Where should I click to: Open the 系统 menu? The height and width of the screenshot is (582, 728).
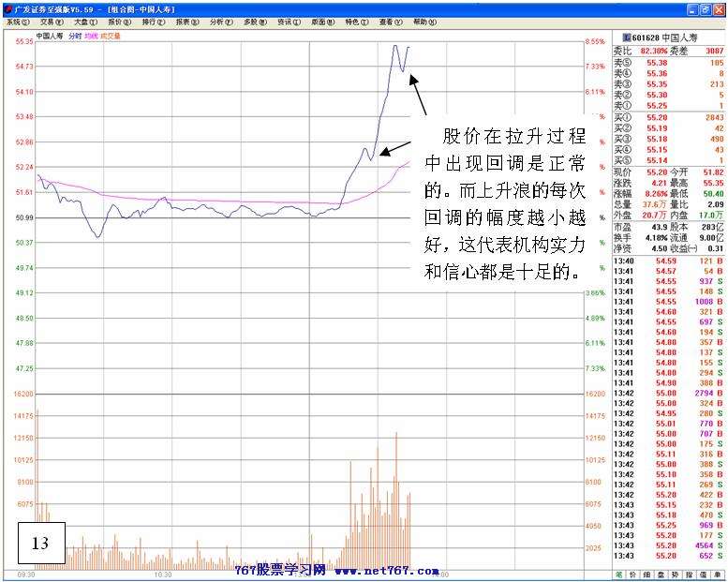click(15, 22)
